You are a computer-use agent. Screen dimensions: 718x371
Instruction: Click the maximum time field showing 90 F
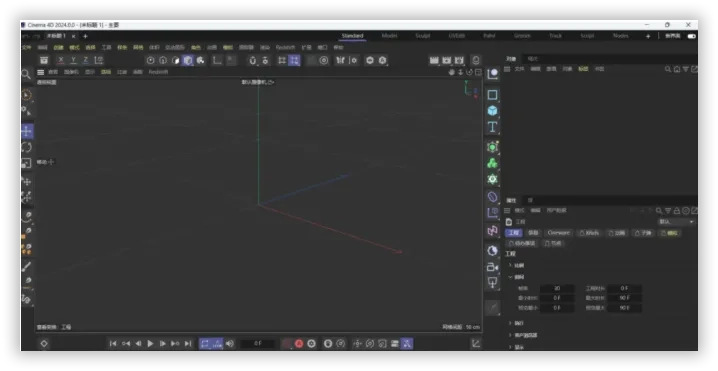(x=625, y=298)
